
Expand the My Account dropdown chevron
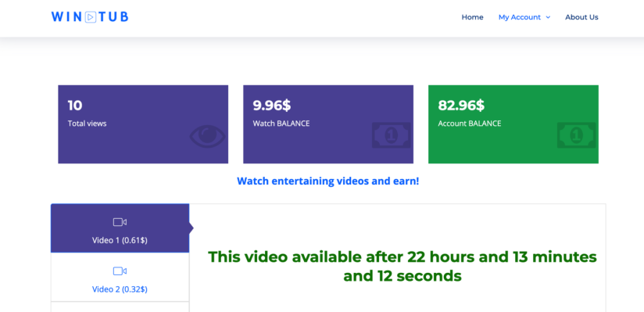548,17
